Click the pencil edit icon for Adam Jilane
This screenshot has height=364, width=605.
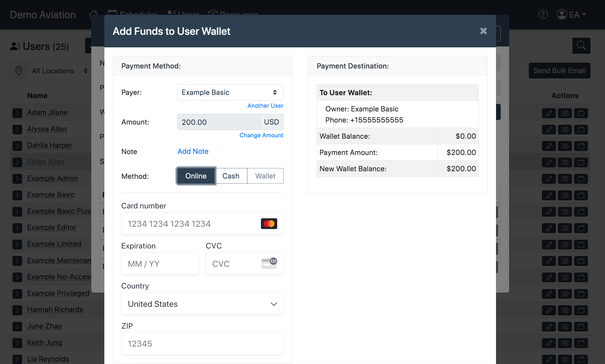click(549, 113)
